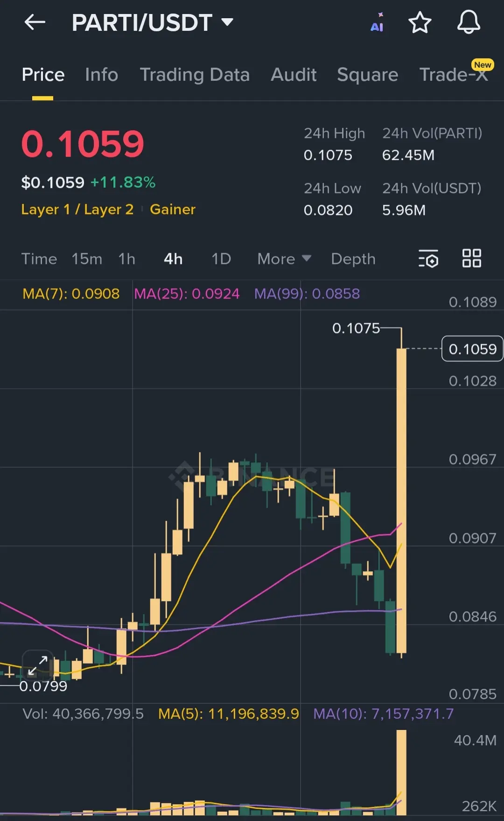Tap the 0.0799 low price label on chart

43,686
